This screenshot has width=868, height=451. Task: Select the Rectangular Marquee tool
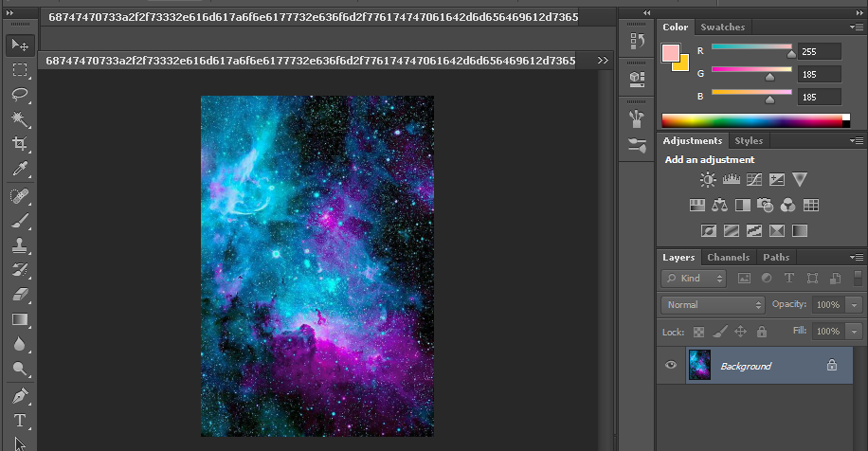point(19,69)
